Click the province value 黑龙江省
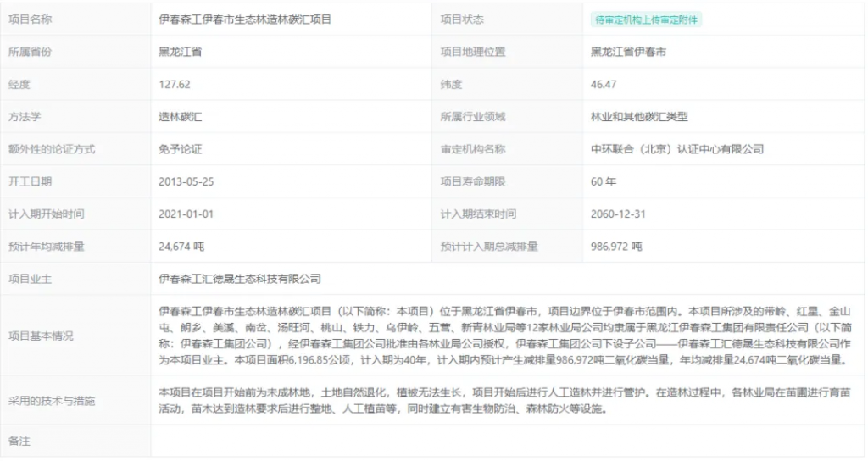The height and width of the screenshot is (461, 868). click(180, 52)
